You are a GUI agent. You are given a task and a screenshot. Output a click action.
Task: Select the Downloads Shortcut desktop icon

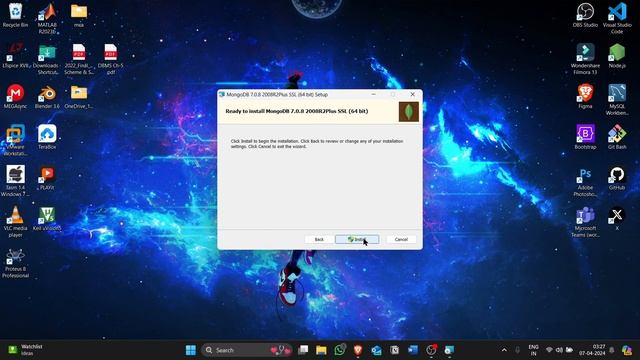[x=47, y=59]
